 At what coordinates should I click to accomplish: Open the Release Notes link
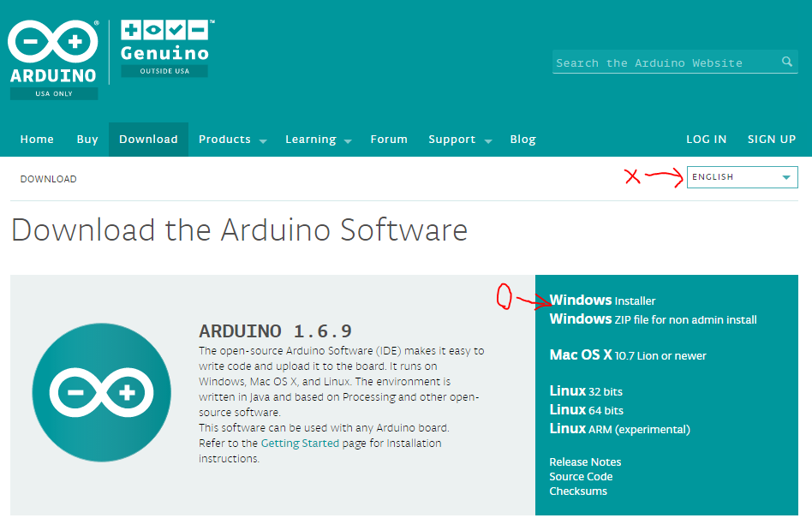(585, 461)
